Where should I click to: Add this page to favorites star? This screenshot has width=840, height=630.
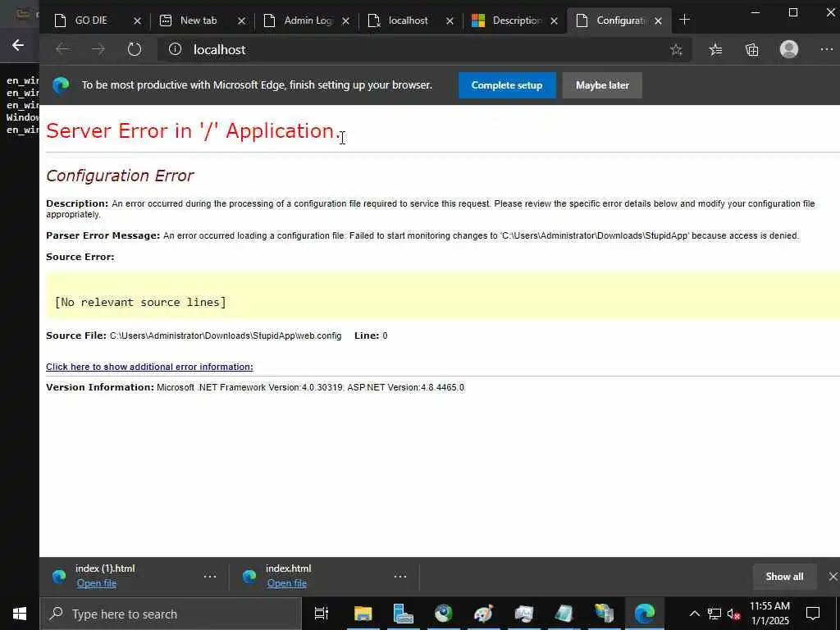(676, 50)
